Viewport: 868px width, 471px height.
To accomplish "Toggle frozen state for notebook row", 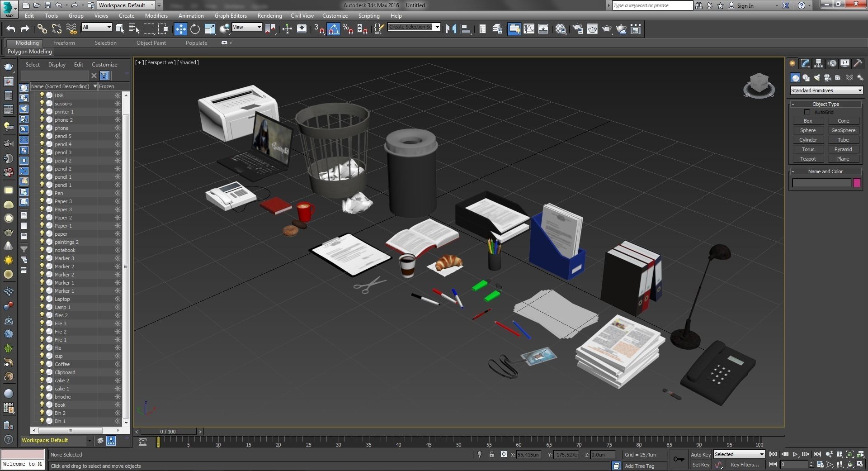I will 118,250.
